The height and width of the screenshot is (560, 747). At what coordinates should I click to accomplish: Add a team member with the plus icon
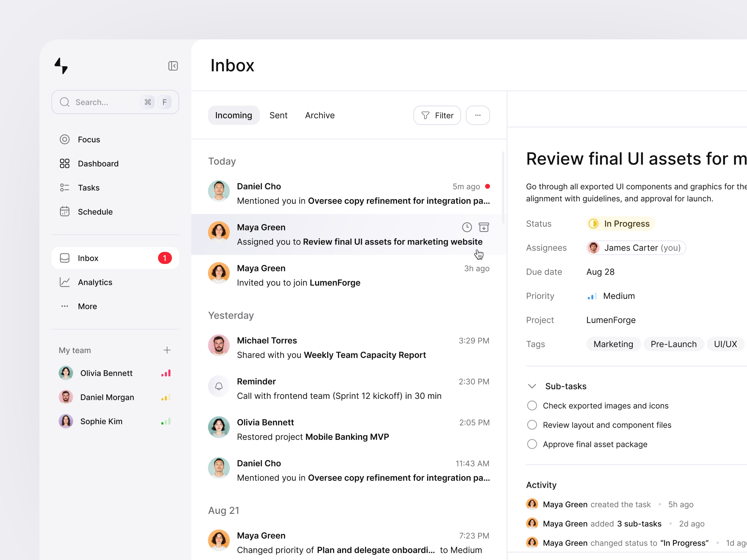pos(167,350)
